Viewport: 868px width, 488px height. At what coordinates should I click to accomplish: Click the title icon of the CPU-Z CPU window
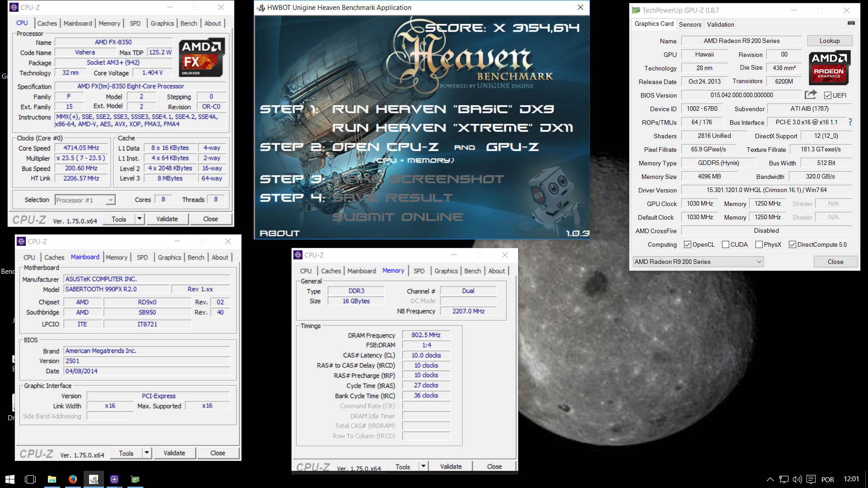click(x=14, y=7)
